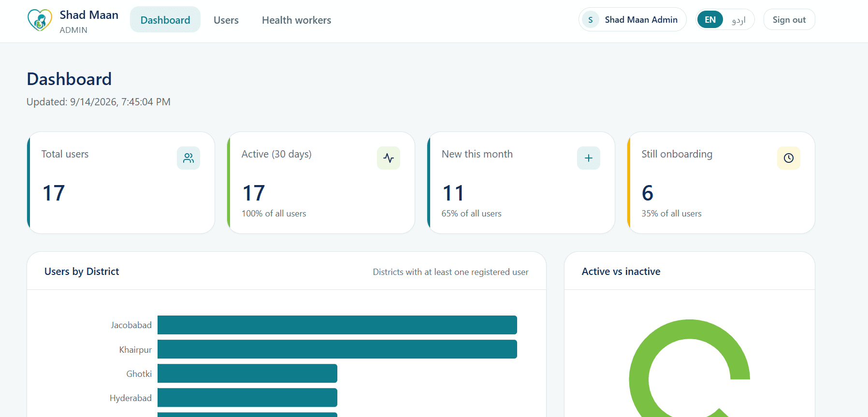This screenshot has width=868, height=417.
Task: Click the Total users value 17
Action: point(54,193)
